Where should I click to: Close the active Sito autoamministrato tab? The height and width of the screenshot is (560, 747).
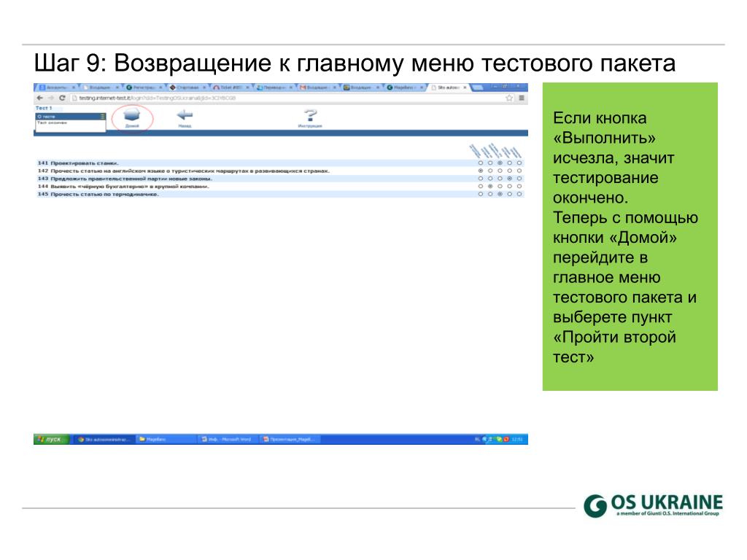click(465, 87)
